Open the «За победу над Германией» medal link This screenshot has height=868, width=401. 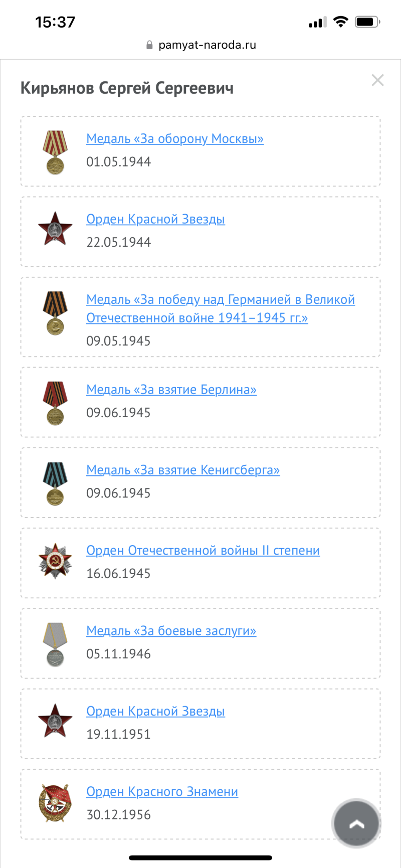[221, 308]
